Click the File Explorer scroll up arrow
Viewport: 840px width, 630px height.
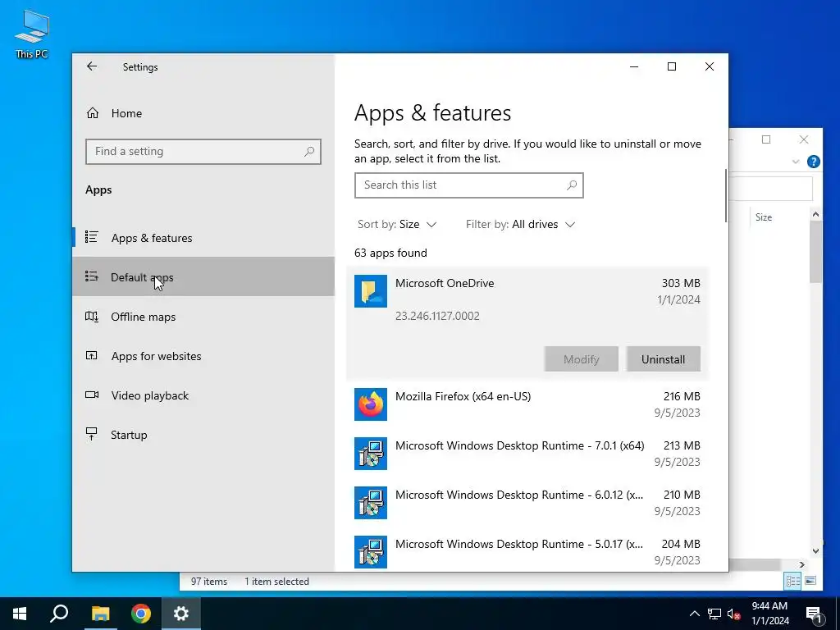[x=815, y=214]
